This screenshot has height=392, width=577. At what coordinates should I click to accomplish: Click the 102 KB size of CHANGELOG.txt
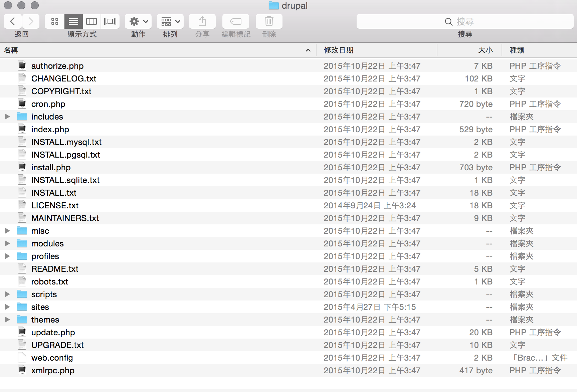(478, 78)
